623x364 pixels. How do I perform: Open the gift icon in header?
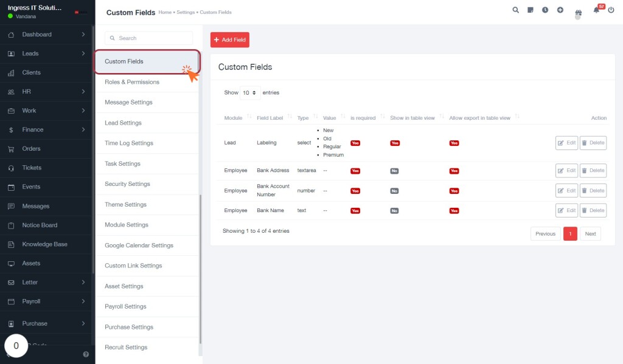click(578, 13)
